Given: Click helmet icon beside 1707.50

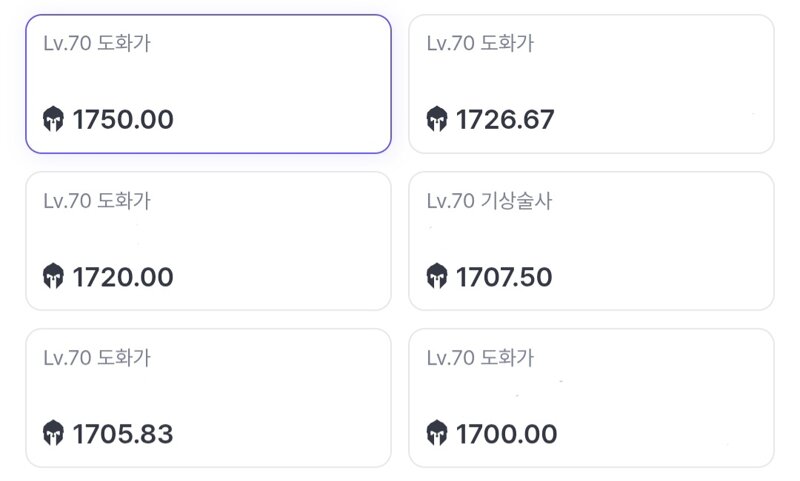Looking at the screenshot, I should (x=437, y=276).
